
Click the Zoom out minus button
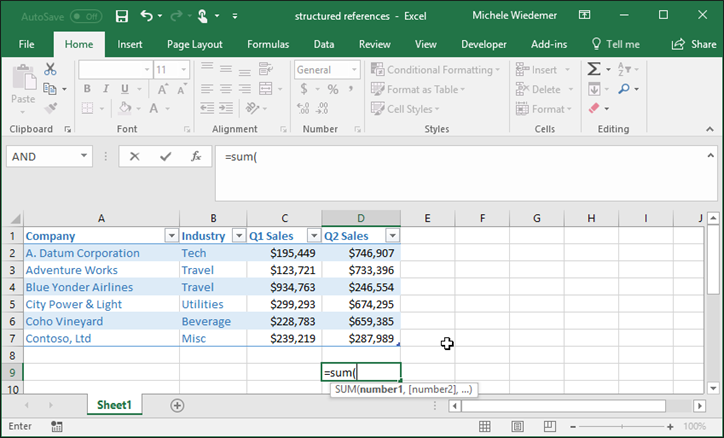[573, 426]
